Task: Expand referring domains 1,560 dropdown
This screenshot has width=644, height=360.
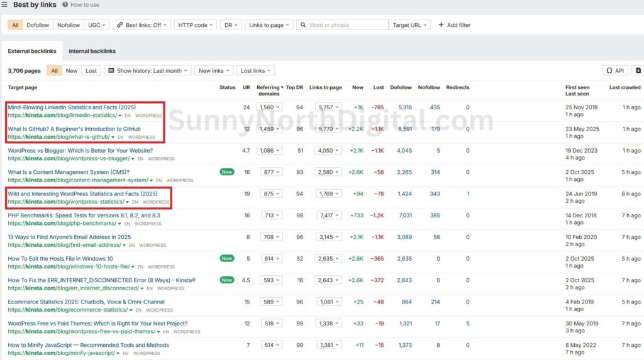Action: tap(269, 107)
